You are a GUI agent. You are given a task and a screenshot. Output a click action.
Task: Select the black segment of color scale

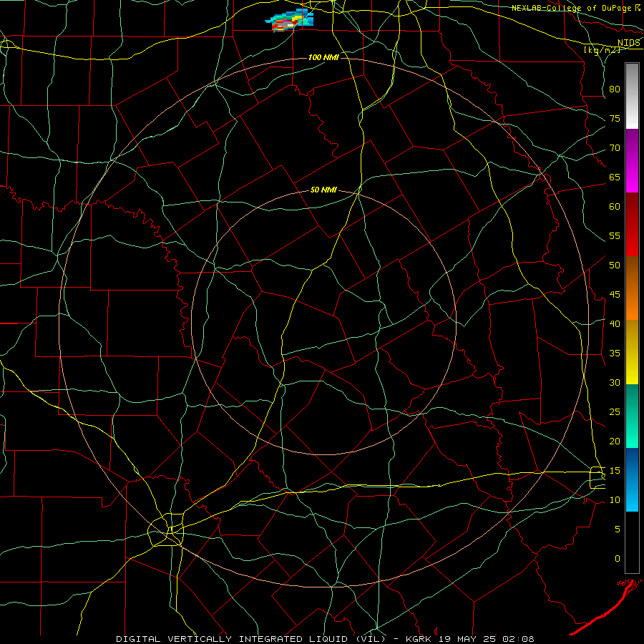632,542
